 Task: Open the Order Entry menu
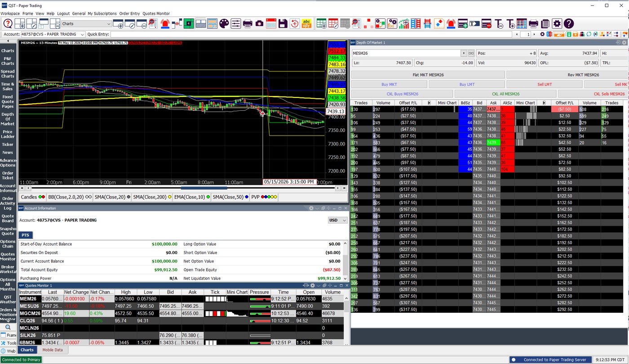click(129, 13)
